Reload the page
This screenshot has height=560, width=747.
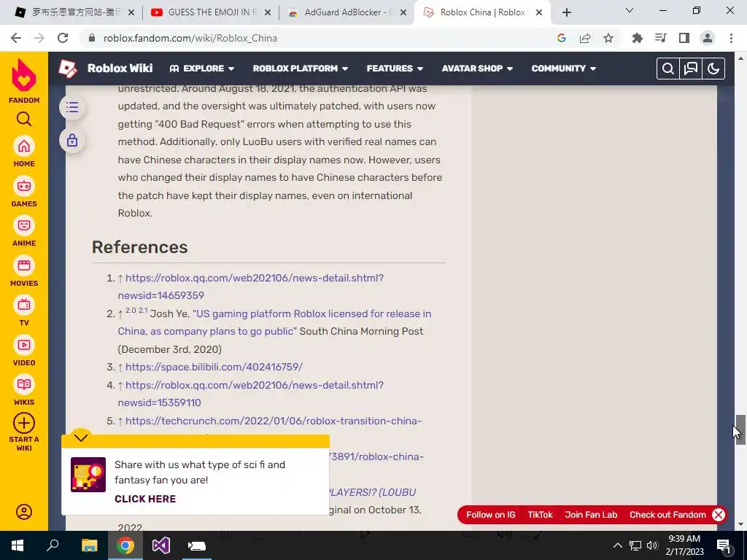coord(63,38)
